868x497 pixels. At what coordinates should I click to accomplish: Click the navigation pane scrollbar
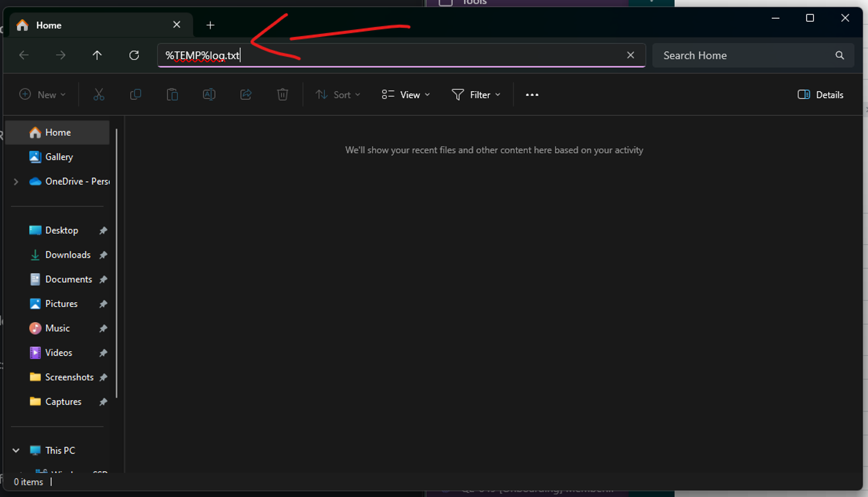point(116,263)
